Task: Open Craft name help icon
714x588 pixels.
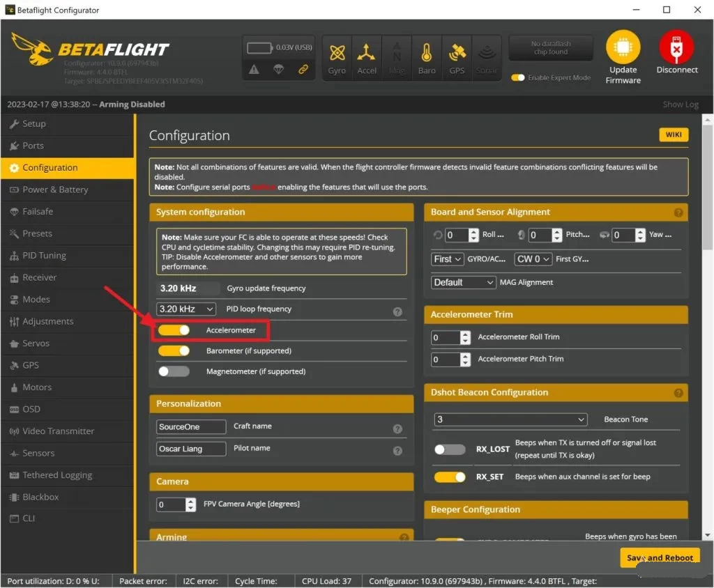Action: 397,428
